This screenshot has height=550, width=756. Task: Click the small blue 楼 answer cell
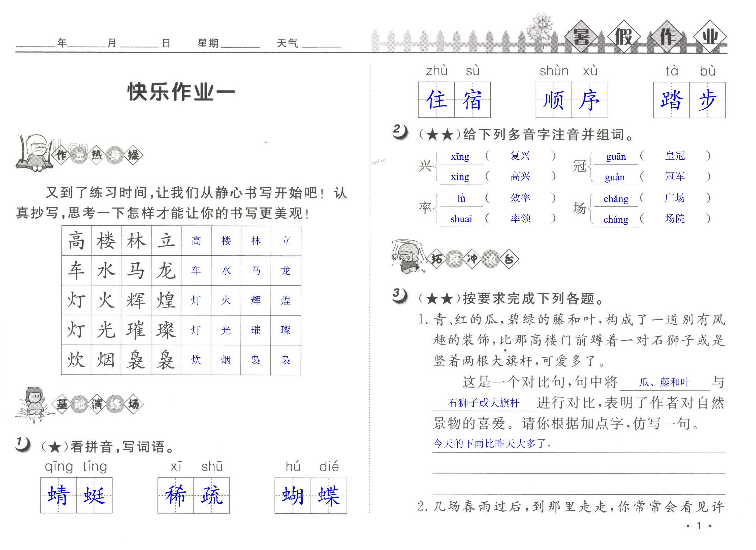(226, 241)
